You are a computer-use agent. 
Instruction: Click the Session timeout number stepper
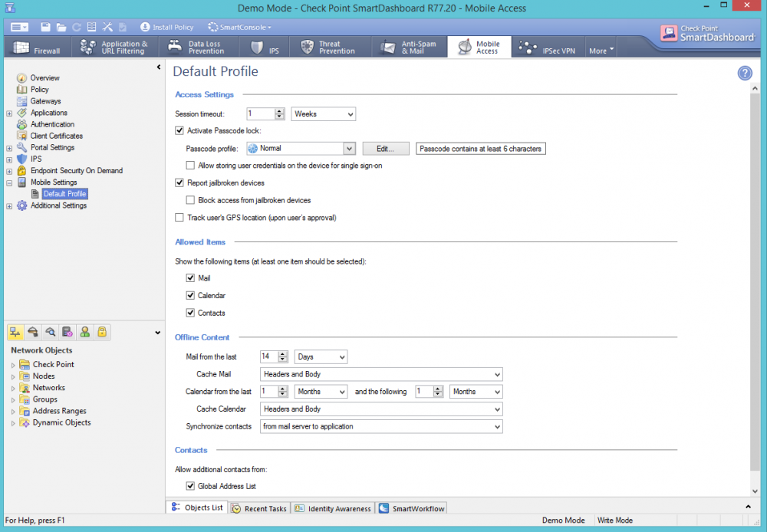coord(279,114)
